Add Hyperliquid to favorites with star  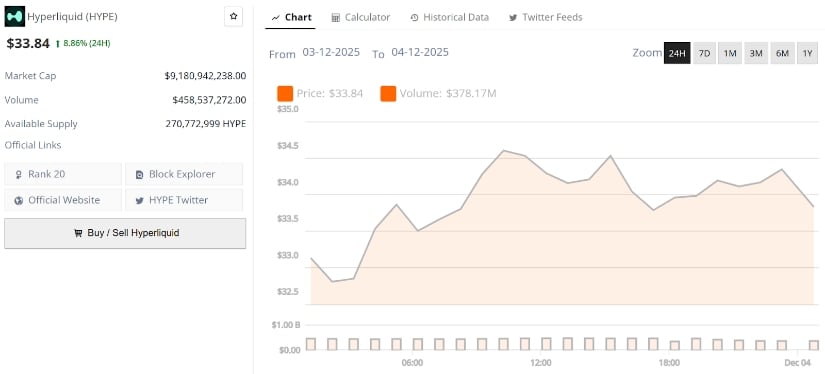point(234,17)
